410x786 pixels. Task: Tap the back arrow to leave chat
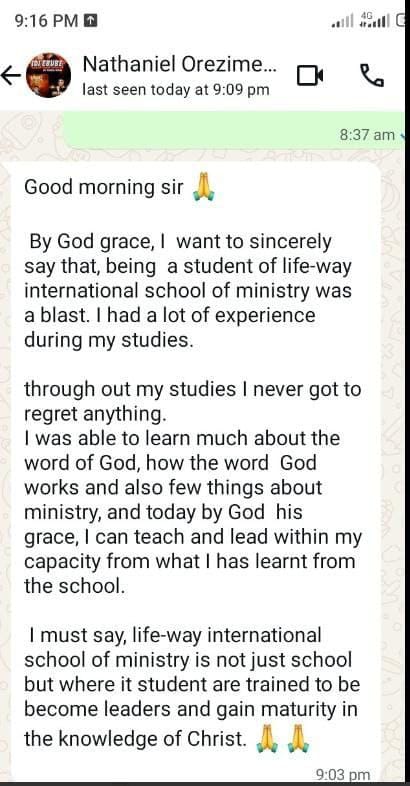(x=10, y=76)
